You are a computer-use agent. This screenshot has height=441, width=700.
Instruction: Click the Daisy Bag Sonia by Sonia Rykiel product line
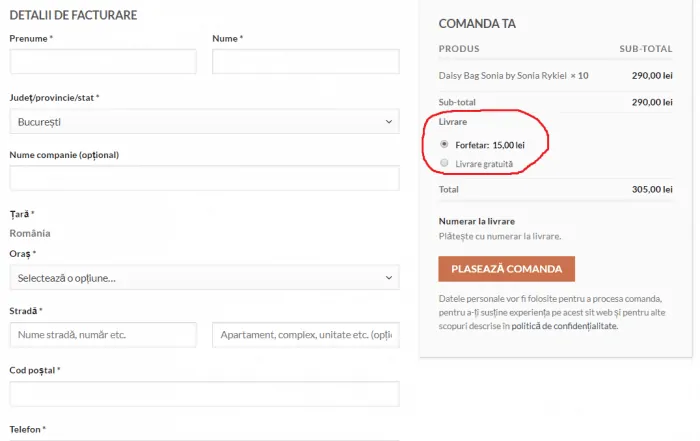click(513, 75)
